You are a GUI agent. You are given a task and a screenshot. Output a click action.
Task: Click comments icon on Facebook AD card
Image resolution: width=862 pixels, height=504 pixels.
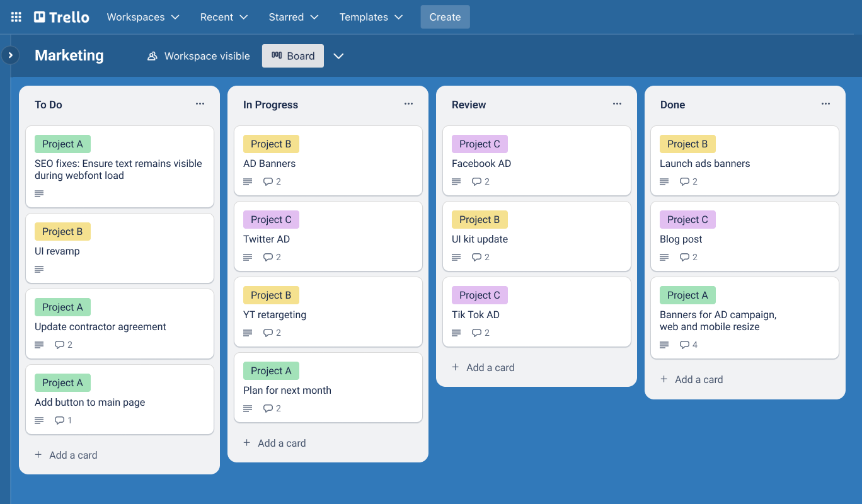[x=476, y=182]
